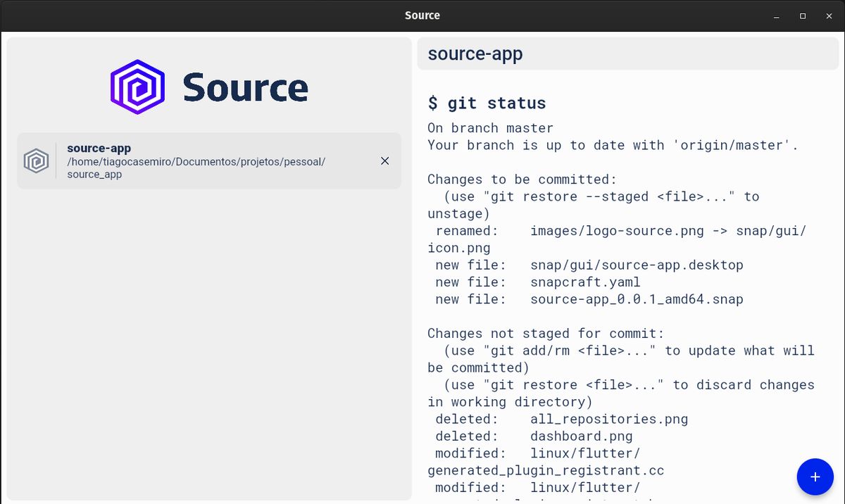Click the Source wordmark beside the logo

click(246, 87)
